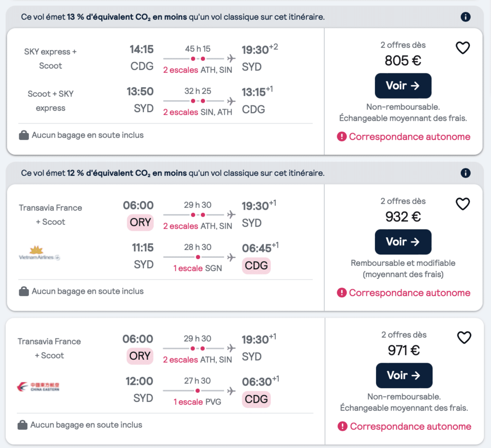Toggle heart on 971 € flight offer

[x=464, y=338]
